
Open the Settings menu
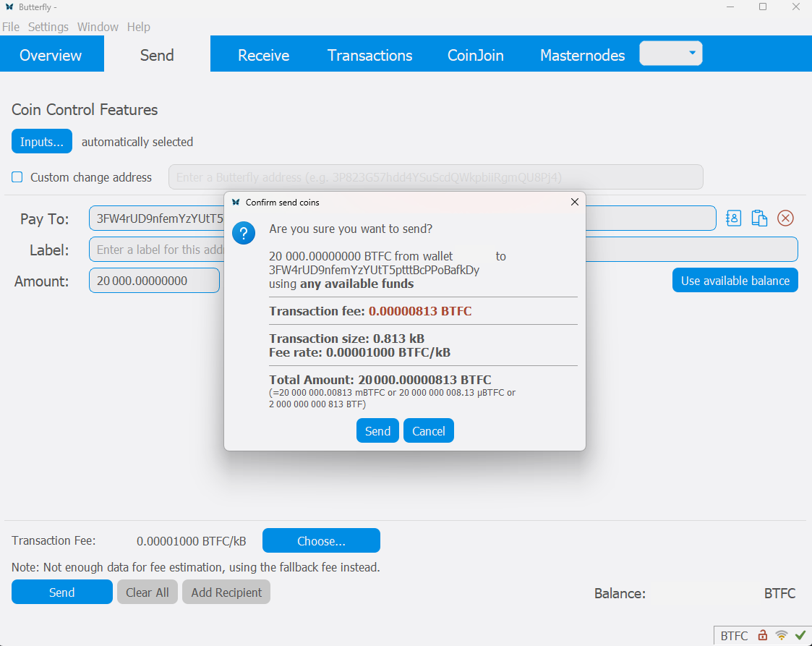48,27
